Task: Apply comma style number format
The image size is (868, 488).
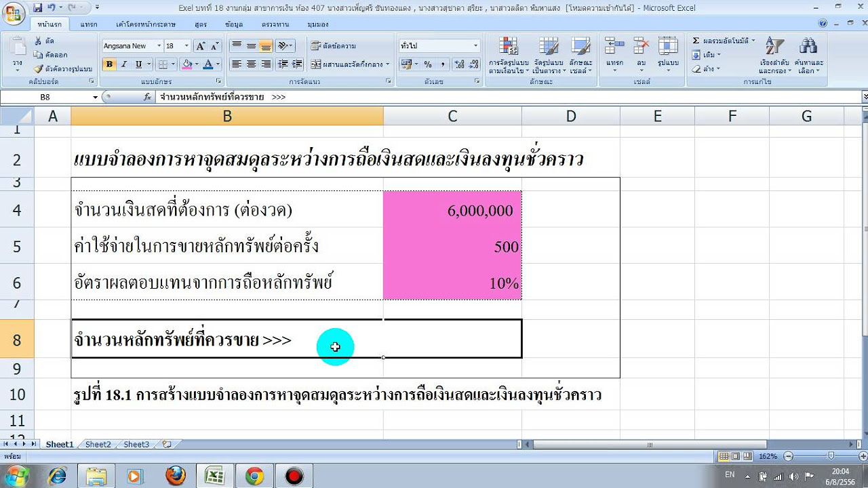Action: (x=442, y=64)
